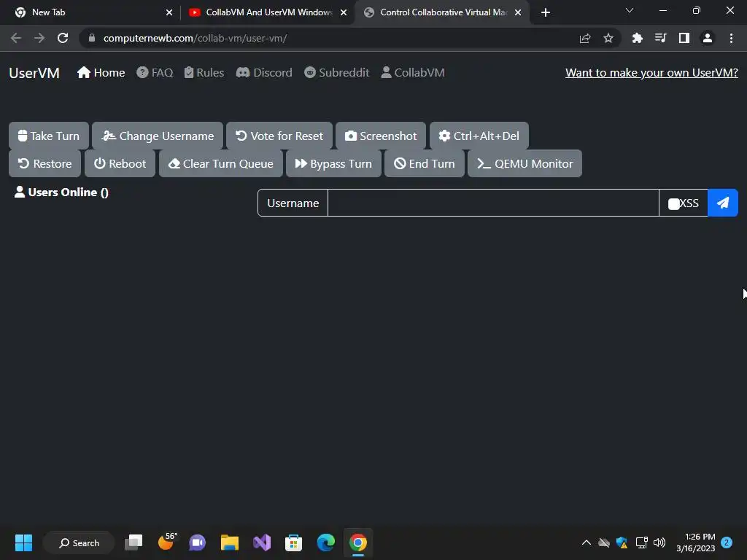Open the Discord link
Screen dimensions: 747x560
[264, 72]
